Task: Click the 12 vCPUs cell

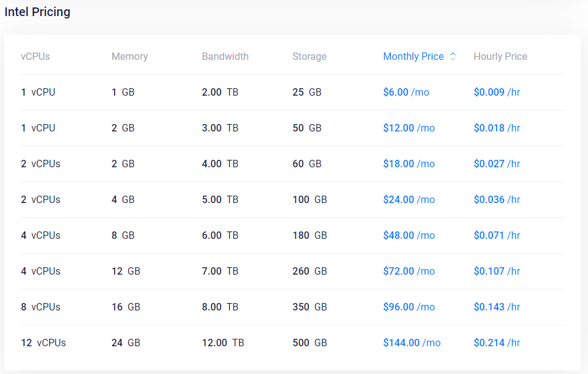Action: pyautogui.click(x=44, y=343)
